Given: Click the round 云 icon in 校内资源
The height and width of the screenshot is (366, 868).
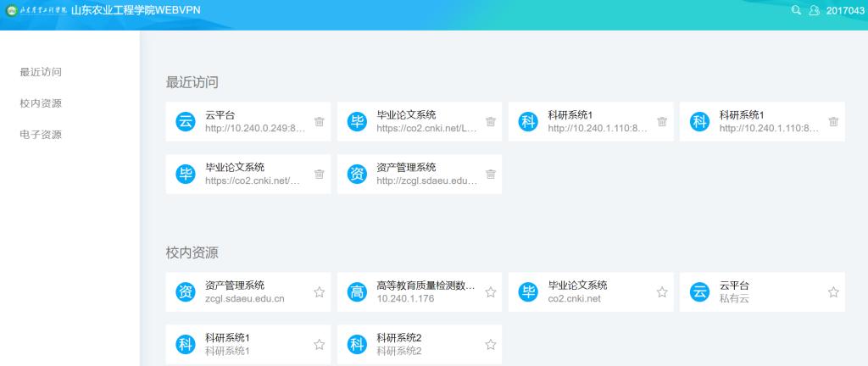Looking at the screenshot, I should click(699, 292).
